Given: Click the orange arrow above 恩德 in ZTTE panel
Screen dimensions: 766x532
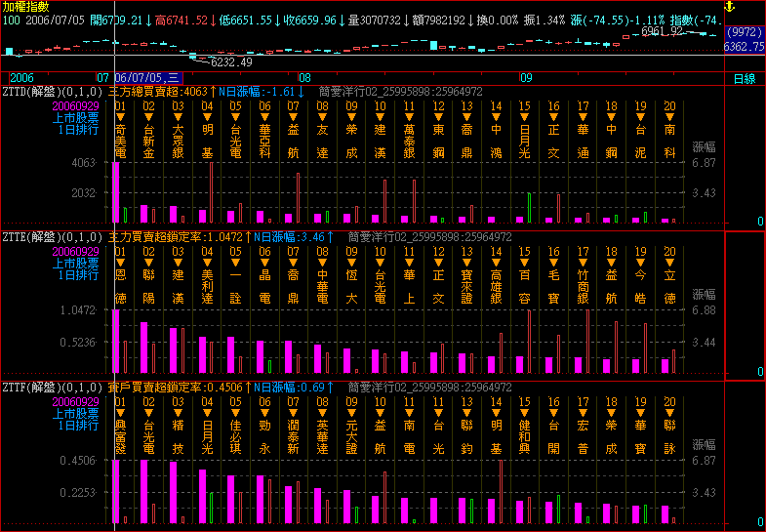Looking at the screenshot, I should [x=120, y=264].
